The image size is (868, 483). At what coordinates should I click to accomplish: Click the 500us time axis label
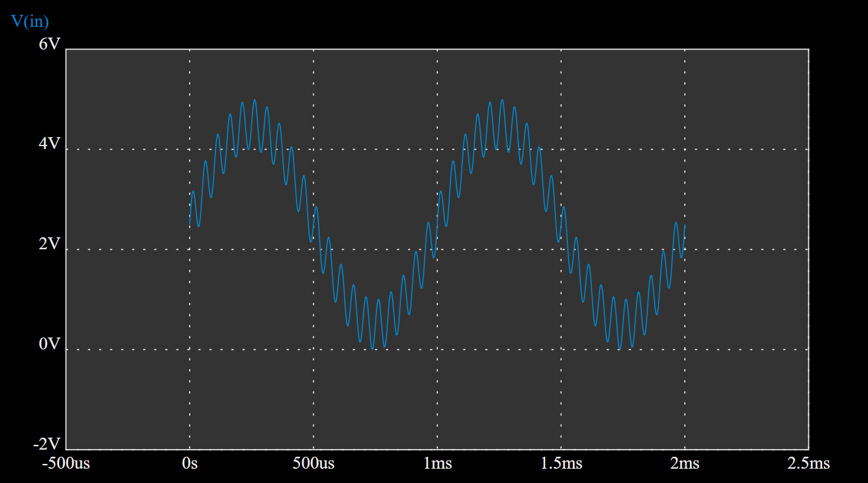point(314,463)
